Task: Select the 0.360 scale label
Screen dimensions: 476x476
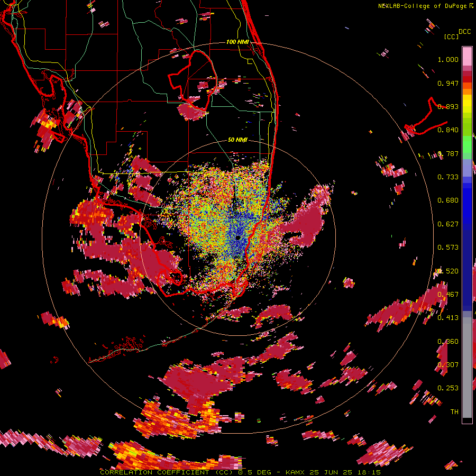Action: pos(448,342)
